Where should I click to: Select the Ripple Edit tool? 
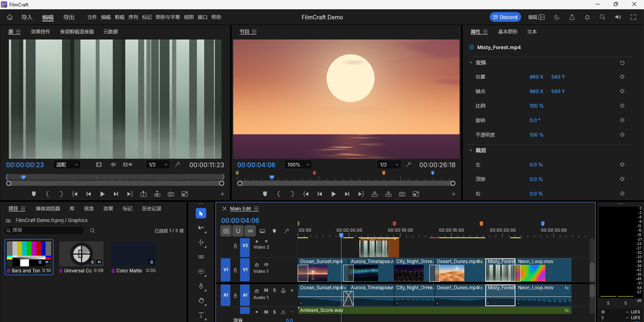(201, 243)
